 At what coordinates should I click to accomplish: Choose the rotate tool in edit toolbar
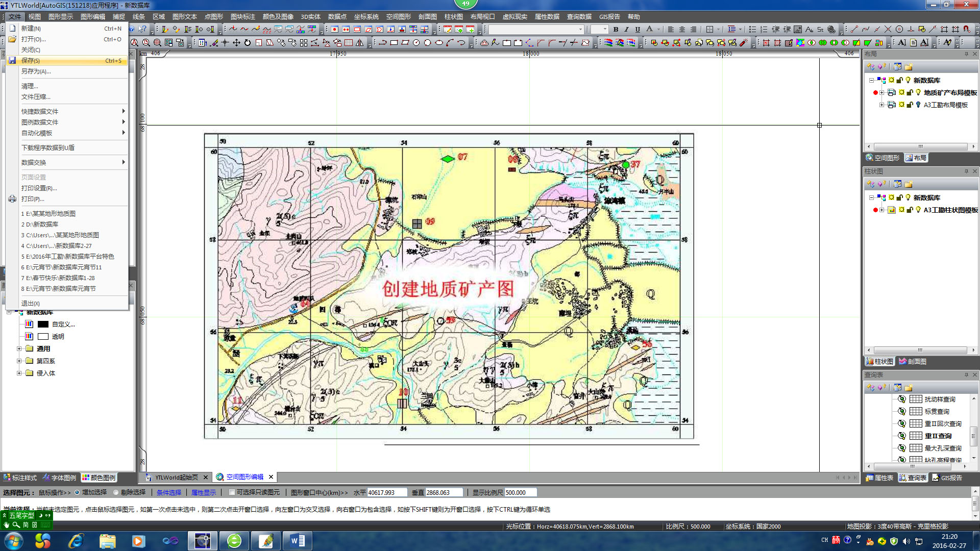click(248, 43)
